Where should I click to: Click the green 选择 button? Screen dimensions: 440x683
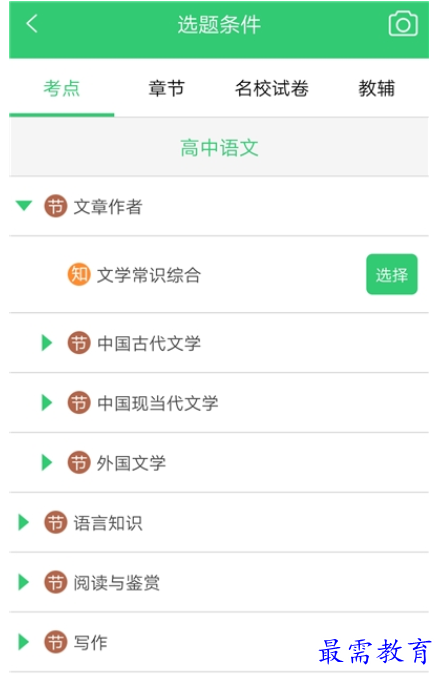pyautogui.click(x=392, y=274)
